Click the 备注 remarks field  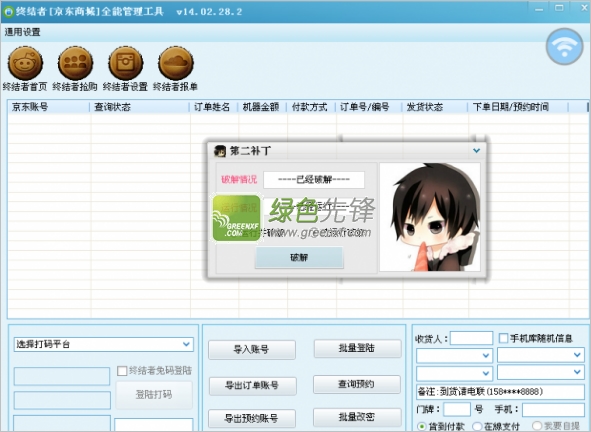501,392
